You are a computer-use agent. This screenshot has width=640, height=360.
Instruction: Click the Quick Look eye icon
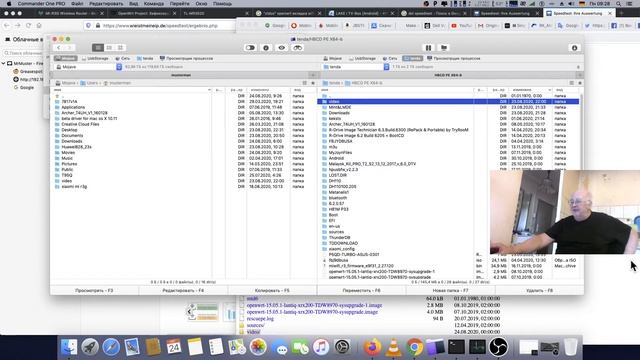coord(282,48)
